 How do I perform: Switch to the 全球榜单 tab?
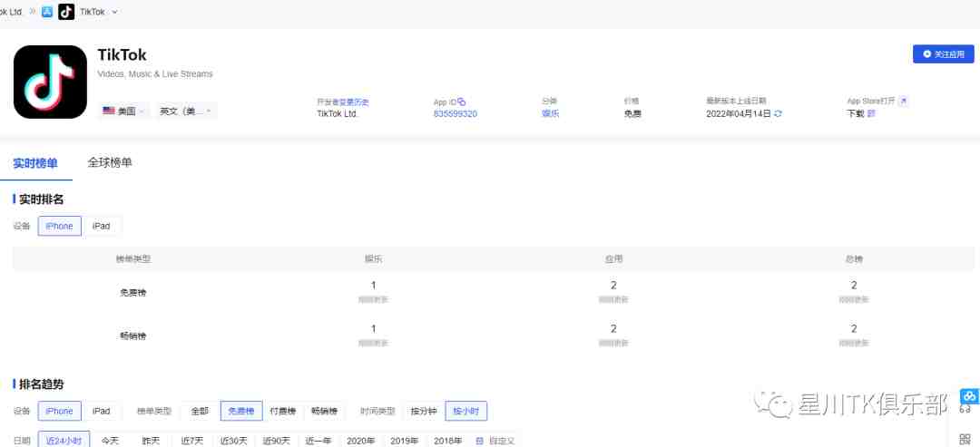pyautogui.click(x=110, y=163)
